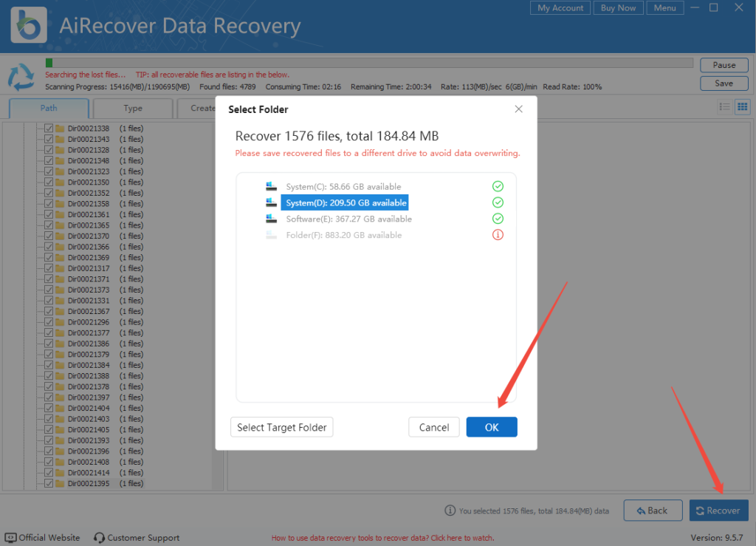Click the scanning progress bar
The height and width of the screenshot is (546, 756).
369,64
